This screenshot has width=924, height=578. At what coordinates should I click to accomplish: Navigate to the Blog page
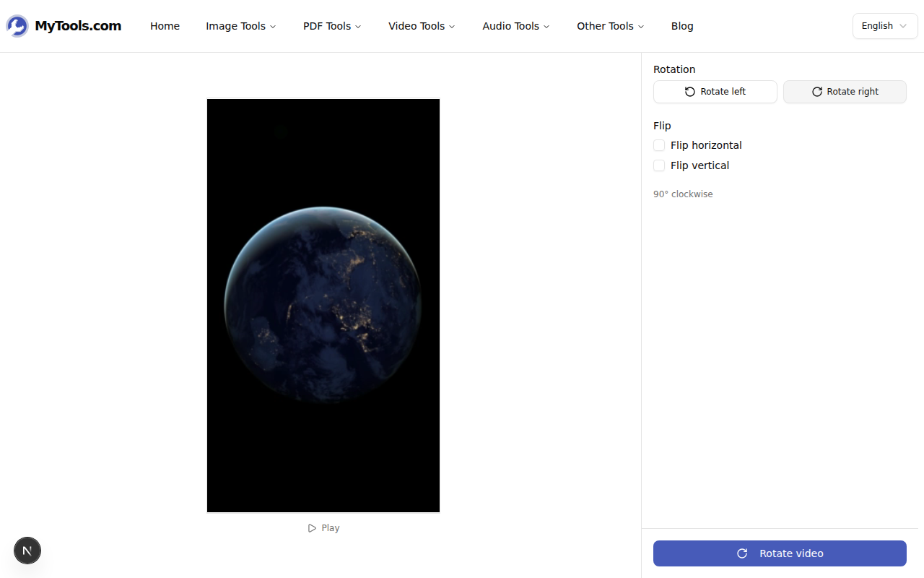click(682, 26)
